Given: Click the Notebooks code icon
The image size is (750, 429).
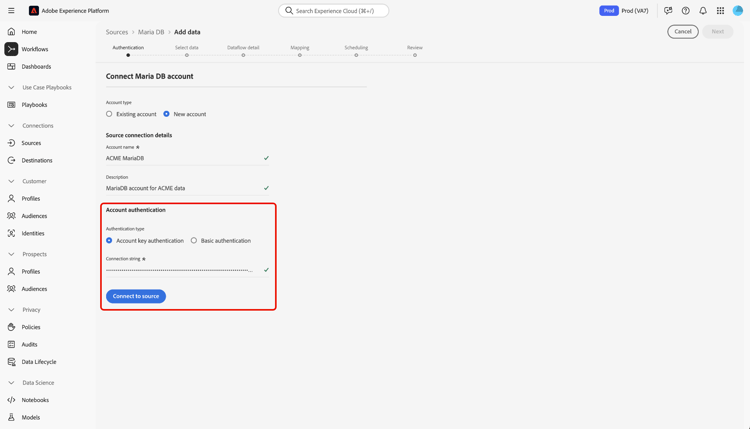Looking at the screenshot, I should coord(11,400).
